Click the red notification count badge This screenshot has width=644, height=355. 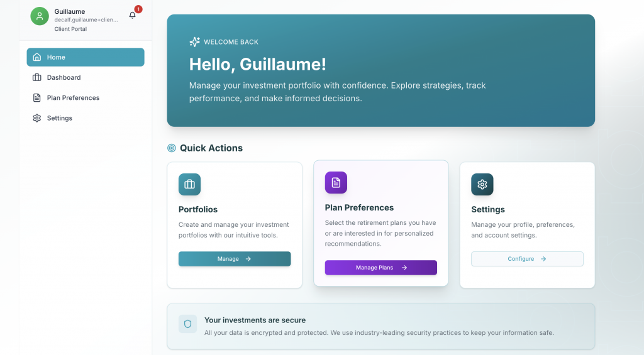click(x=138, y=9)
